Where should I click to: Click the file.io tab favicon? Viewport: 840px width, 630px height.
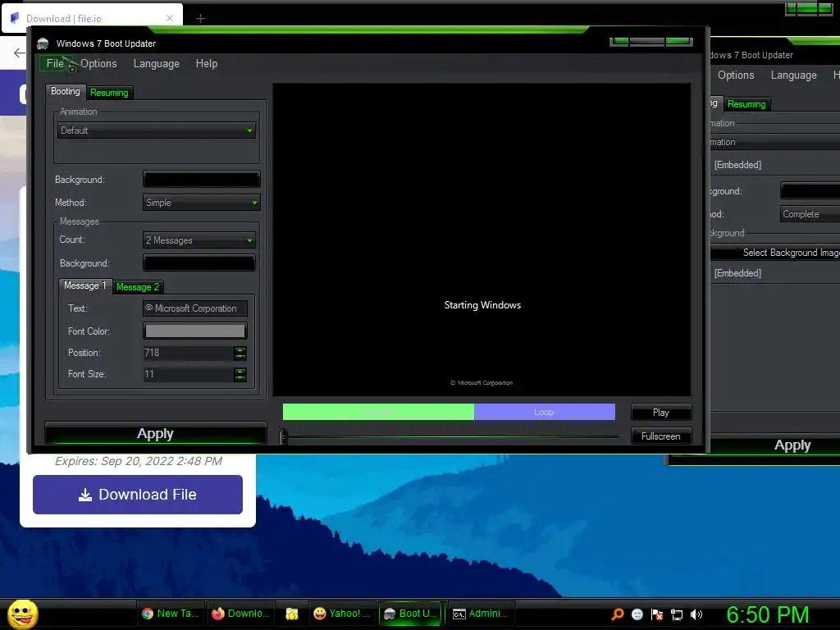pos(15,18)
